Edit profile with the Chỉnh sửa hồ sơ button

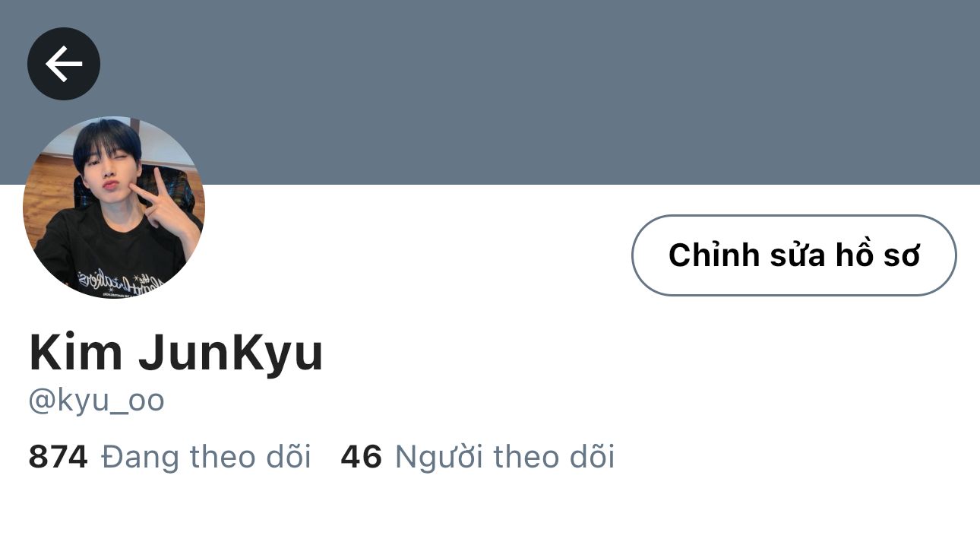tap(794, 255)
